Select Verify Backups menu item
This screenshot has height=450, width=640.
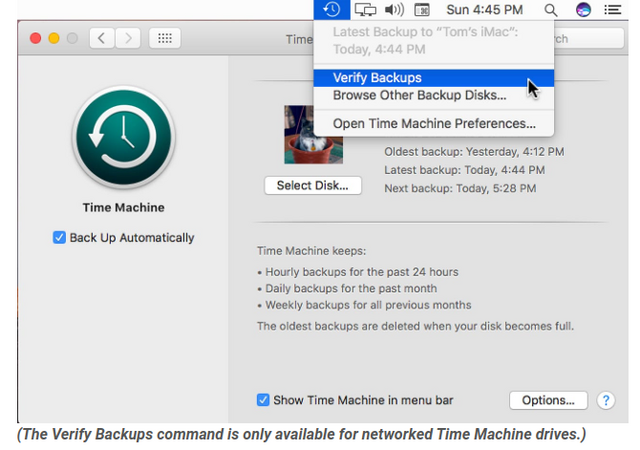[433, 78]
